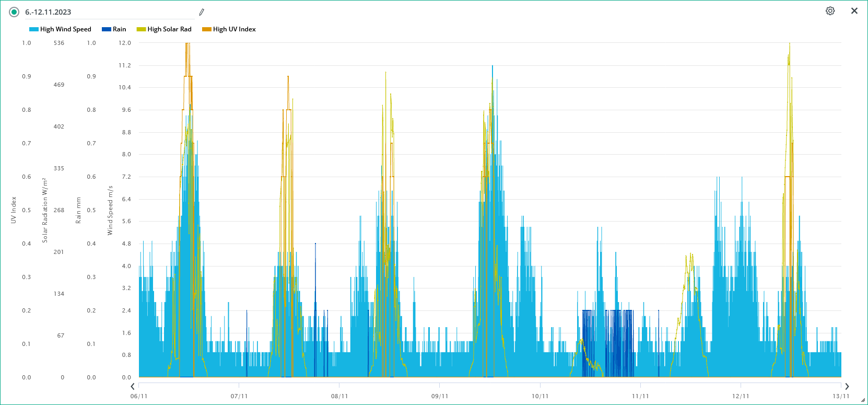Viewport: 868px width, 405px height.
Task: Select the green circle beside the title
Action: pos(14,12)
